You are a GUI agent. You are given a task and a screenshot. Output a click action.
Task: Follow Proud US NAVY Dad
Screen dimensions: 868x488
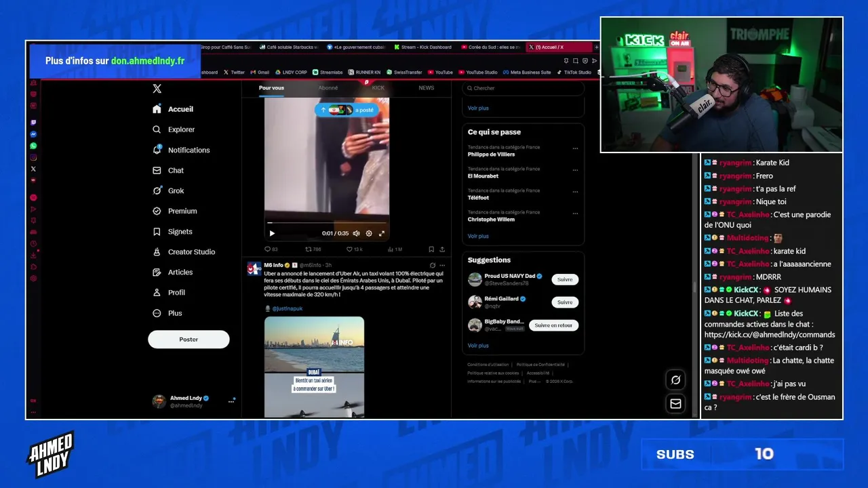tap(565, 279)
